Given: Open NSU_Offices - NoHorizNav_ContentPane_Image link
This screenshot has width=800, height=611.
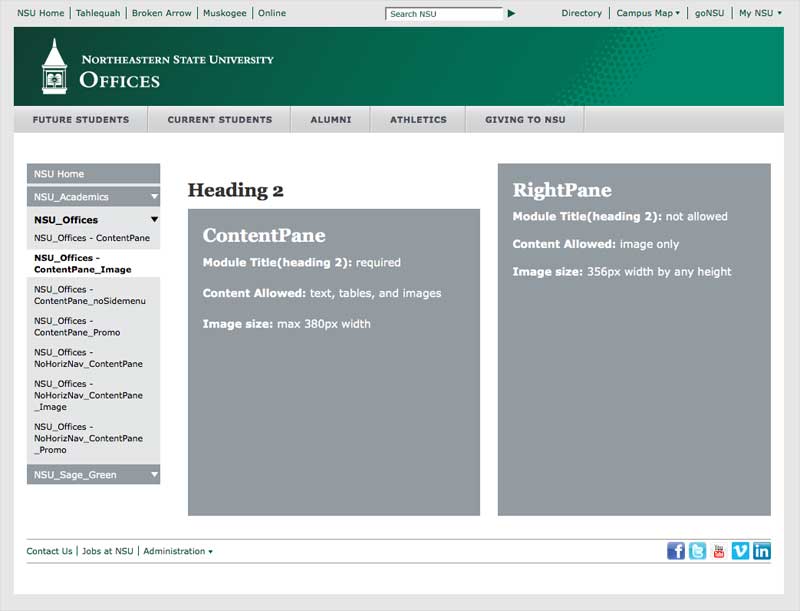Looking at the screenshot, I should coord(88,395).
